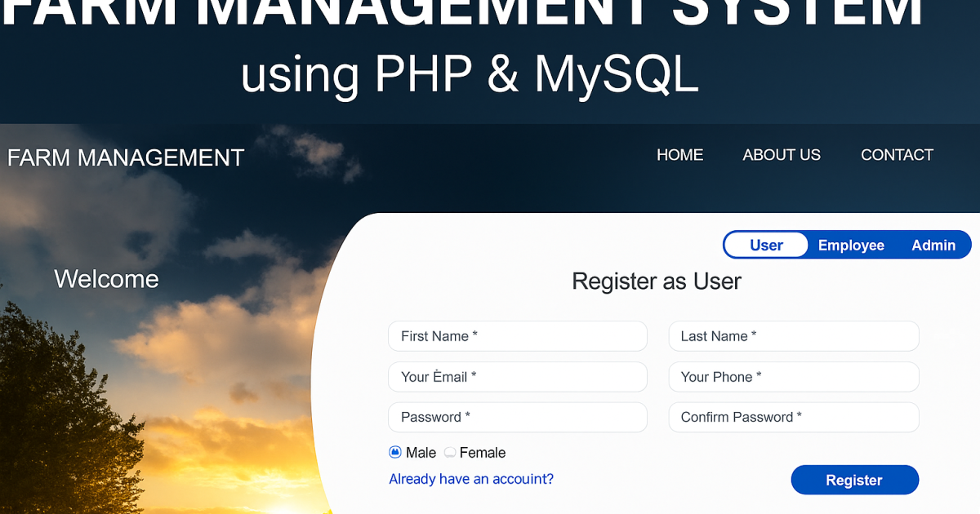This screenshot has height=514, width=980.
Task: Focus the First Name input field
Action: click(x=517, y=336)
